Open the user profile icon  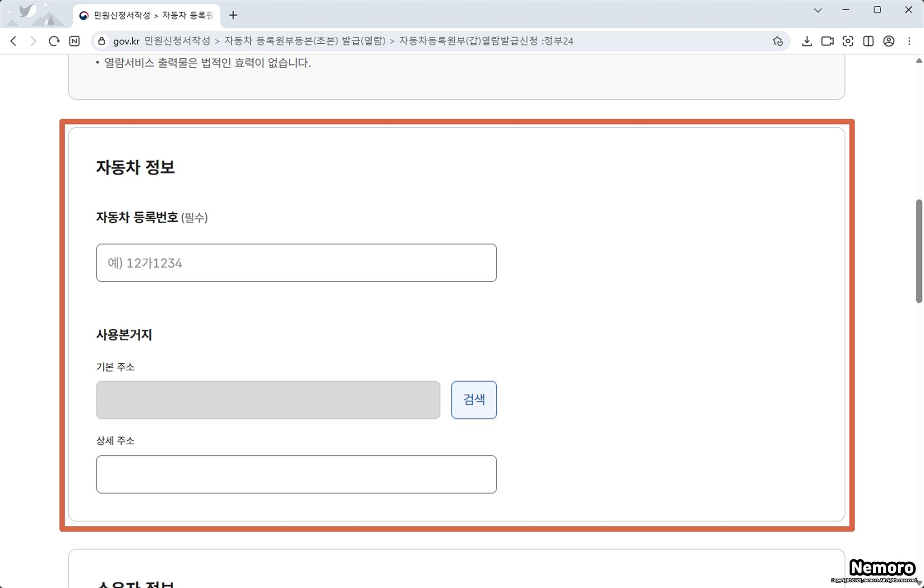click(888, 41)
